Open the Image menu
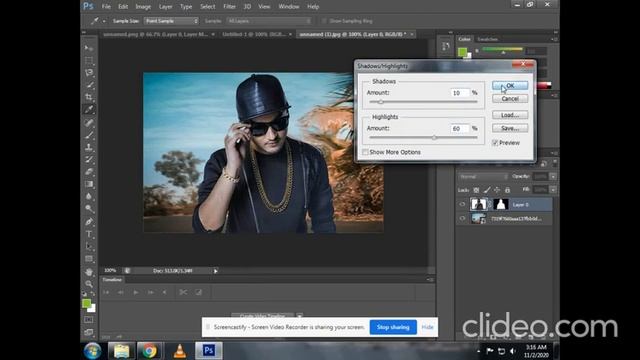The height and width of the screenshot is (360, 640). coord(143,7)
